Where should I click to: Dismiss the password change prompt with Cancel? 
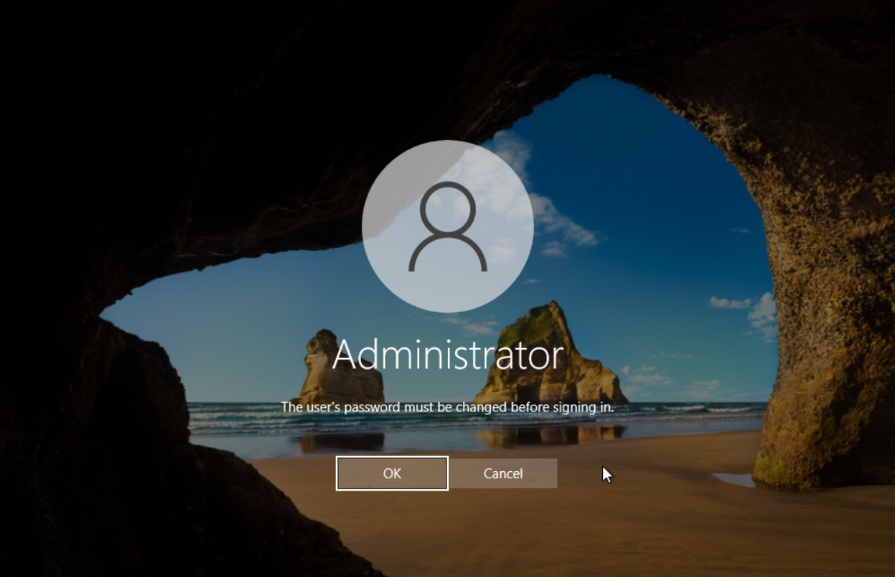(x=503, y=473)
